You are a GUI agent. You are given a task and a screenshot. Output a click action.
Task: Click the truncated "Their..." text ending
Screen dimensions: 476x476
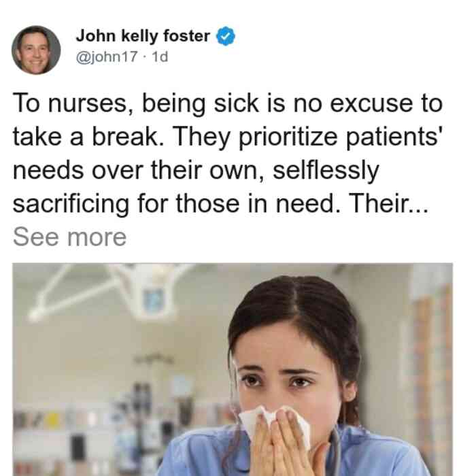(388, 203)
